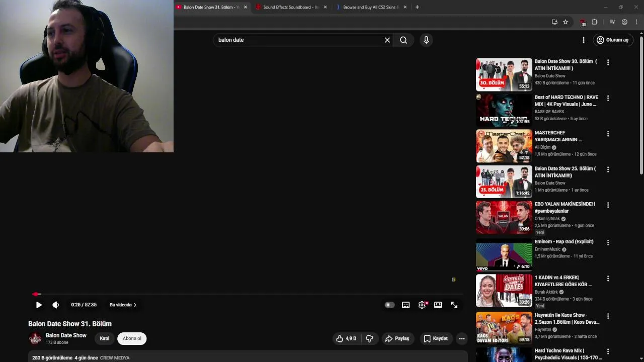Play the Balon Date Show video
The width and height of the screenshot is (644, 362).
coord(39,305)
